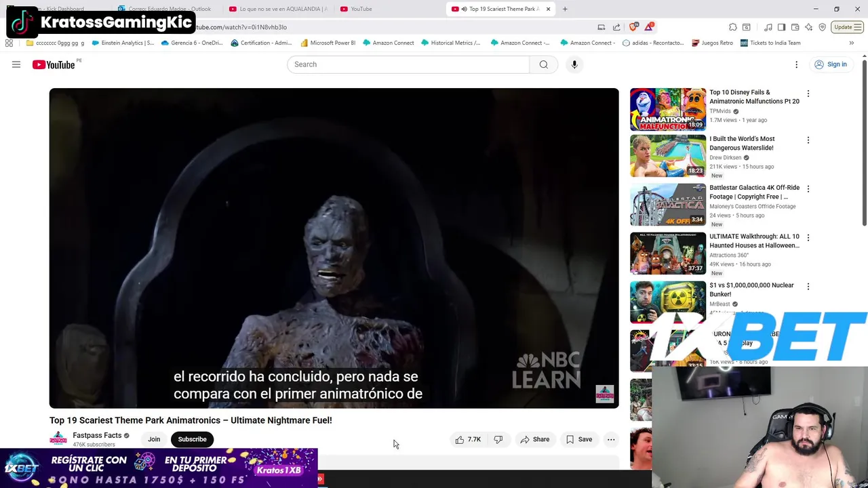Screen dimensions: 868x488
Task: Go to the YouTube home logo
Action: (54, 64)
